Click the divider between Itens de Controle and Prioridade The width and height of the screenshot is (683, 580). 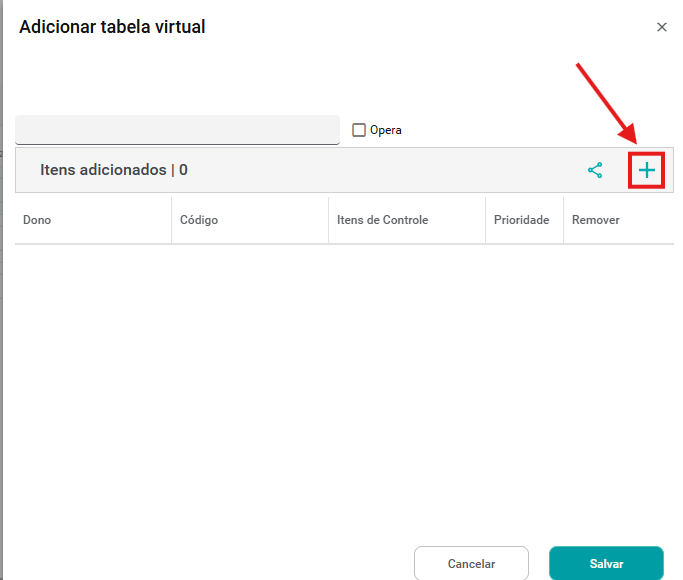pos(485,220)
